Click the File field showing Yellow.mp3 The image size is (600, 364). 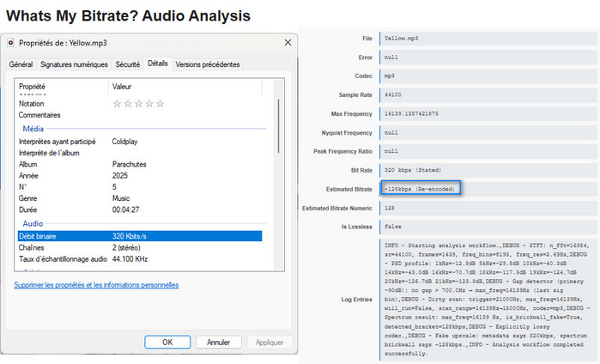(x=488, y=39)
